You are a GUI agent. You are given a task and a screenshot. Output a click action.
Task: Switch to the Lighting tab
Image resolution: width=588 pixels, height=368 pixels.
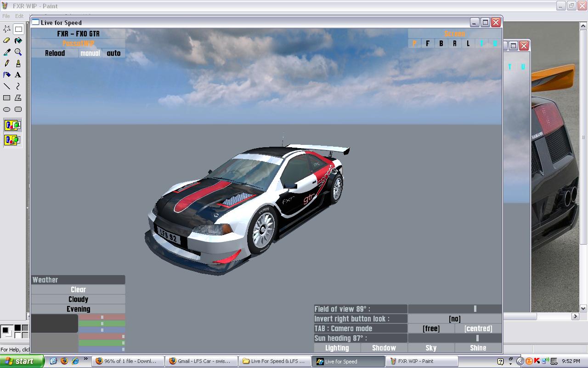click(x=337, y=348)
